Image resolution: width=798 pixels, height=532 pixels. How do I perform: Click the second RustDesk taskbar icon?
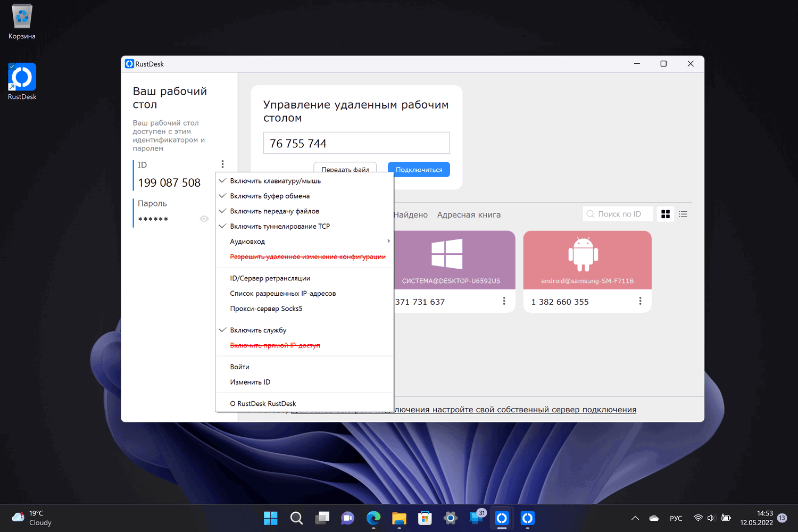point(527,518)
